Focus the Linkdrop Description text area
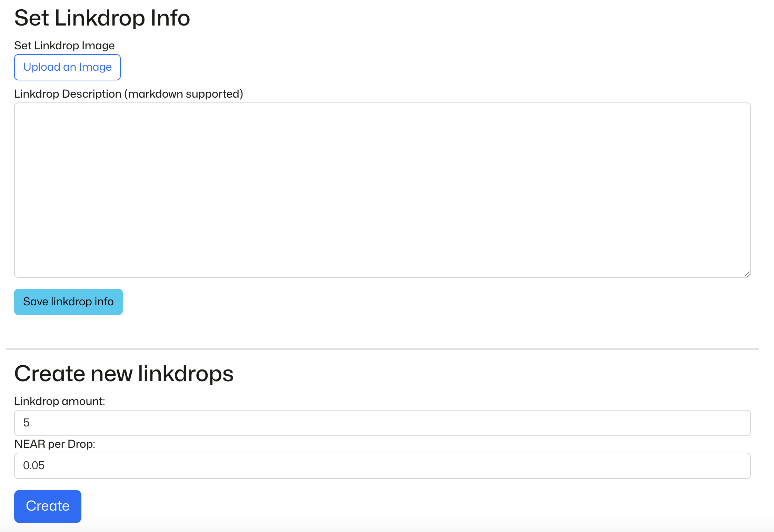Viewport: 774px width, 532px height. coord(382,190)
